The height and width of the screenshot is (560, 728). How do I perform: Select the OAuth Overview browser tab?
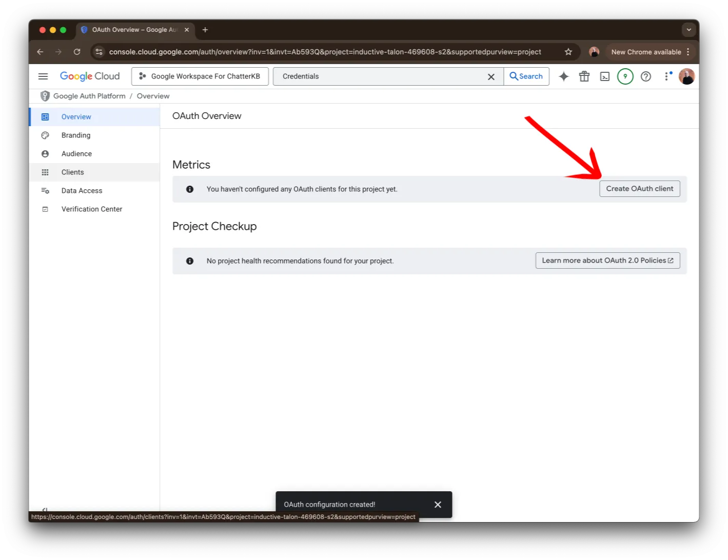(134, 30)
